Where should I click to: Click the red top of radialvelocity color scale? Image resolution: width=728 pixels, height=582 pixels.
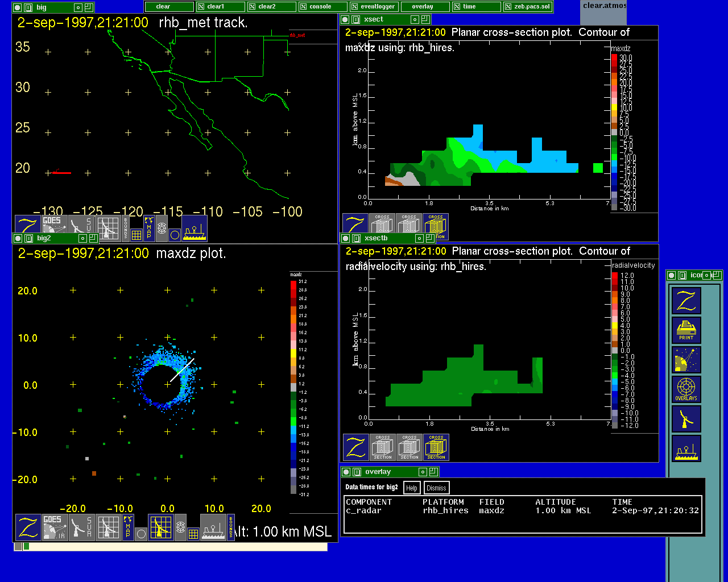coord(614,276)
